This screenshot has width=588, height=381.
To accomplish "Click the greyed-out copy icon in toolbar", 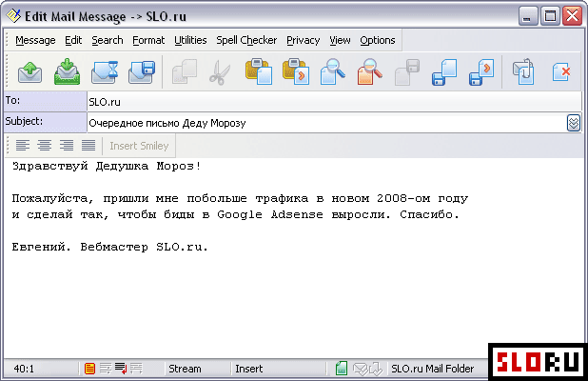I will (x=185, y=71).
